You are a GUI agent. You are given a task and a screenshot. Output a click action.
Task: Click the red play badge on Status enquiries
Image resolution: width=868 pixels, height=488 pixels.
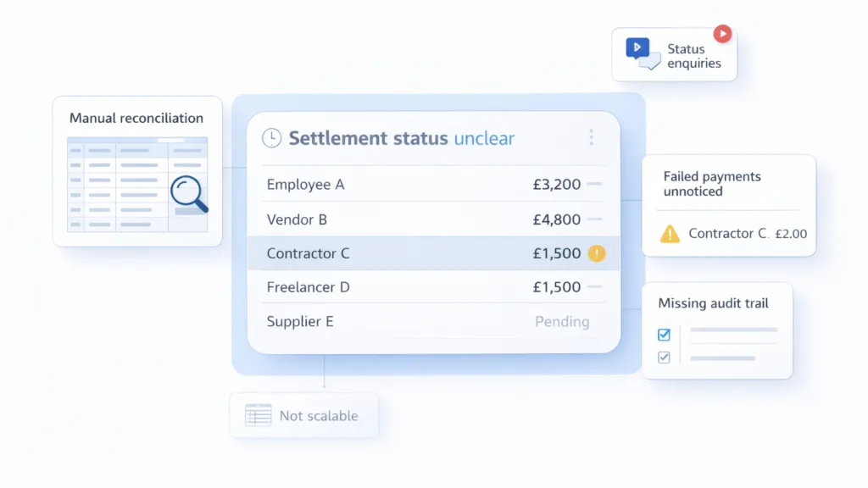(722, 34)
